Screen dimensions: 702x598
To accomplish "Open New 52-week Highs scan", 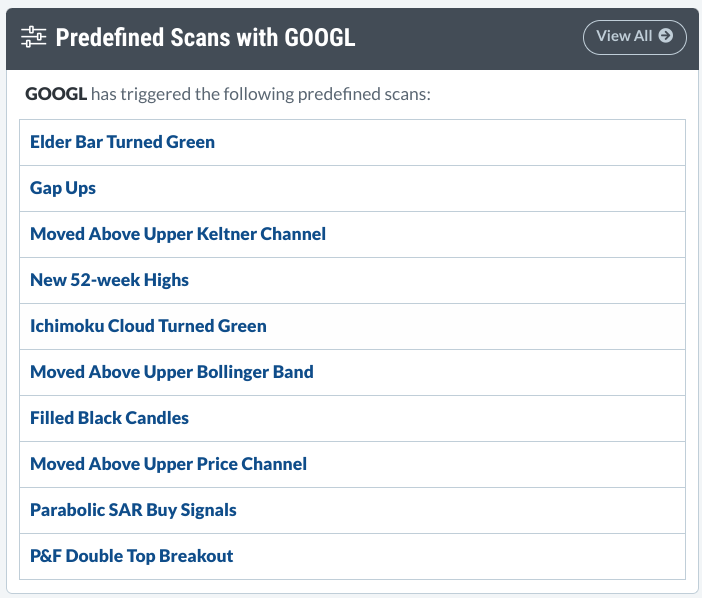I will click(x=109, y=280).
